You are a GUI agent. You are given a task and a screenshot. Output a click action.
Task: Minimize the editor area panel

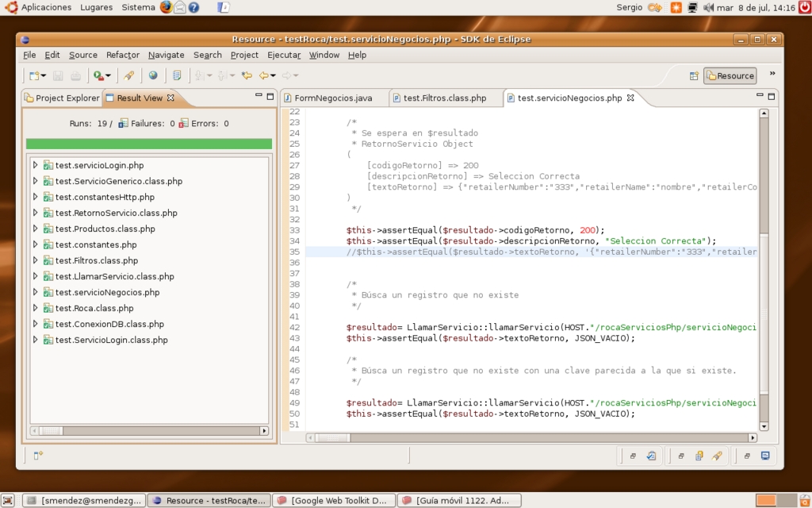pyautogui.click(x=759, y=96)
